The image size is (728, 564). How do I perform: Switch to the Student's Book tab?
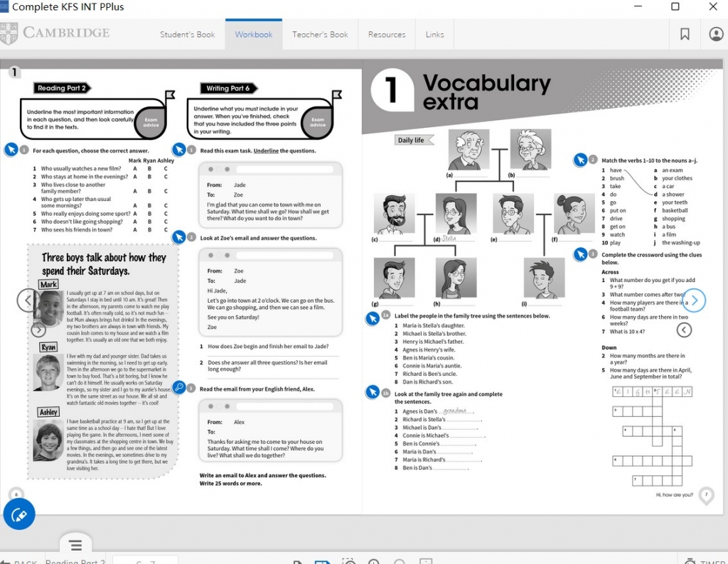[187, 34]
